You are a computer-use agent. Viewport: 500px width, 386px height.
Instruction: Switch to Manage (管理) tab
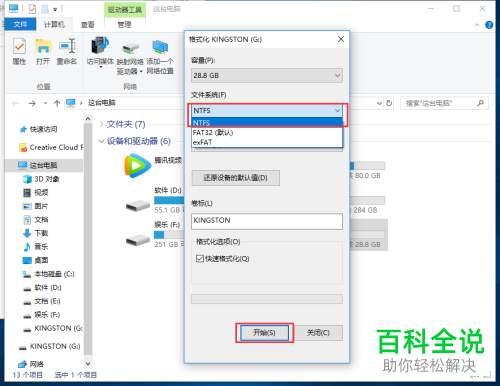[125, 24]
